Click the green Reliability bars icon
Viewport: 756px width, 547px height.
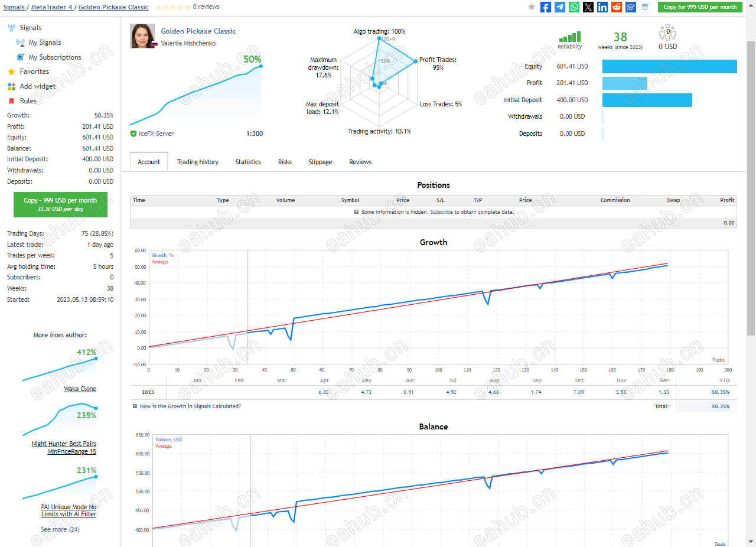click(570, 37)
